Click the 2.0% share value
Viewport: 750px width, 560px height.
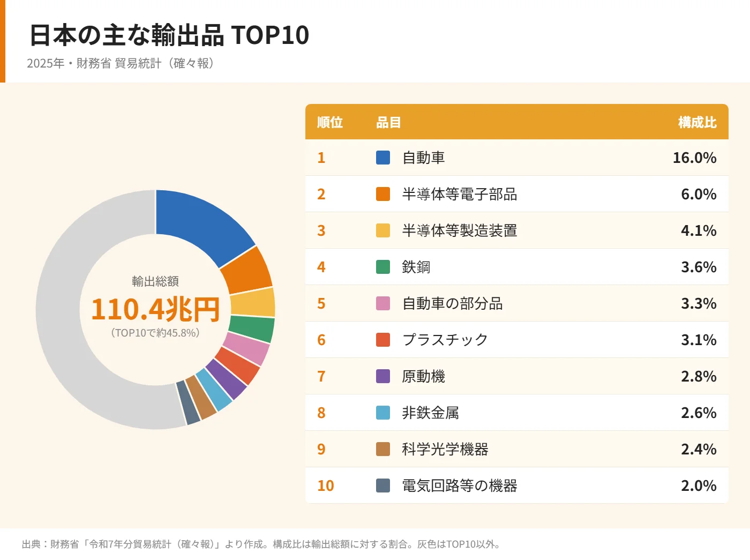pyautogui.click(x=699, y=486)
